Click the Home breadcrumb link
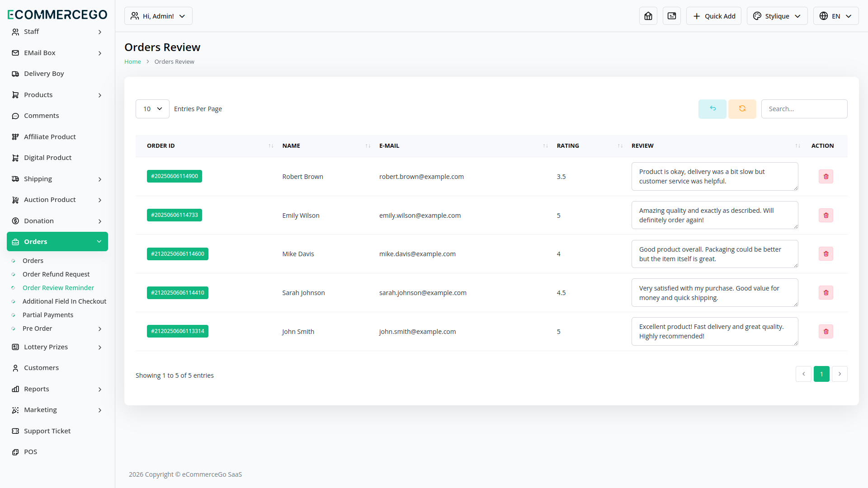 point(132,61)
